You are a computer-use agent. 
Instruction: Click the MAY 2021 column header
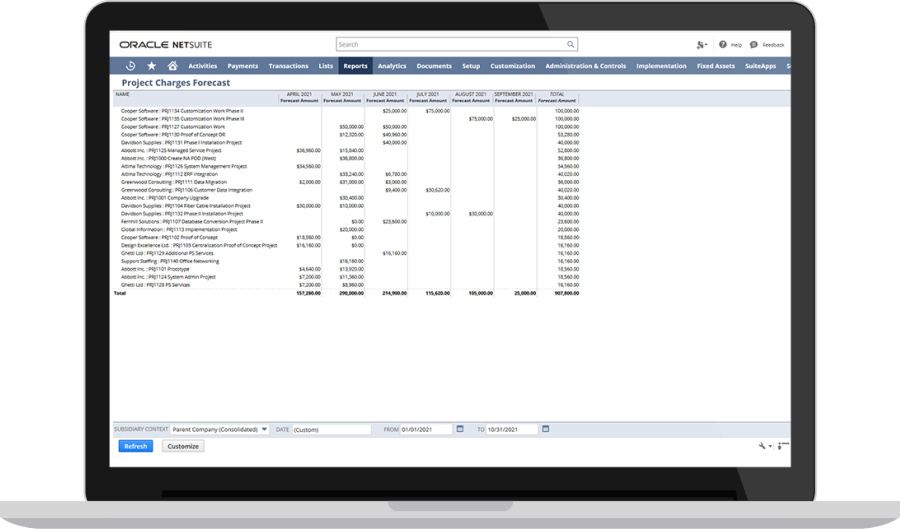tap(342, 94)
